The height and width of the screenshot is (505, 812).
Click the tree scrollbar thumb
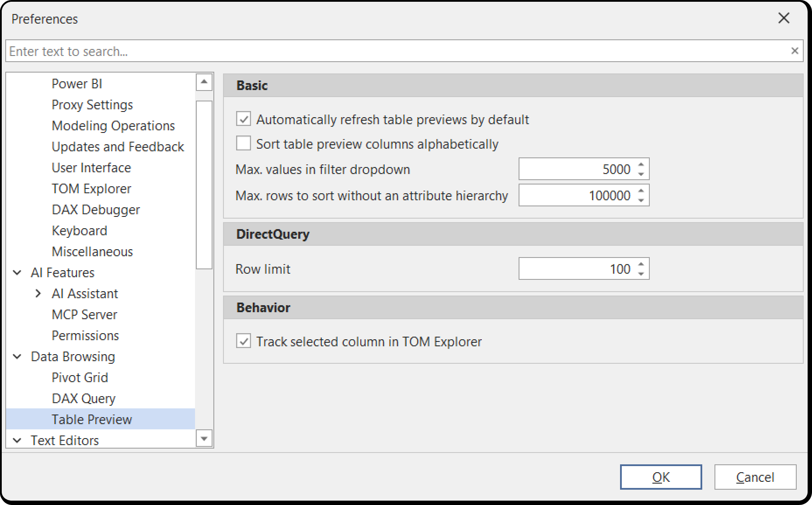(204, 185)
